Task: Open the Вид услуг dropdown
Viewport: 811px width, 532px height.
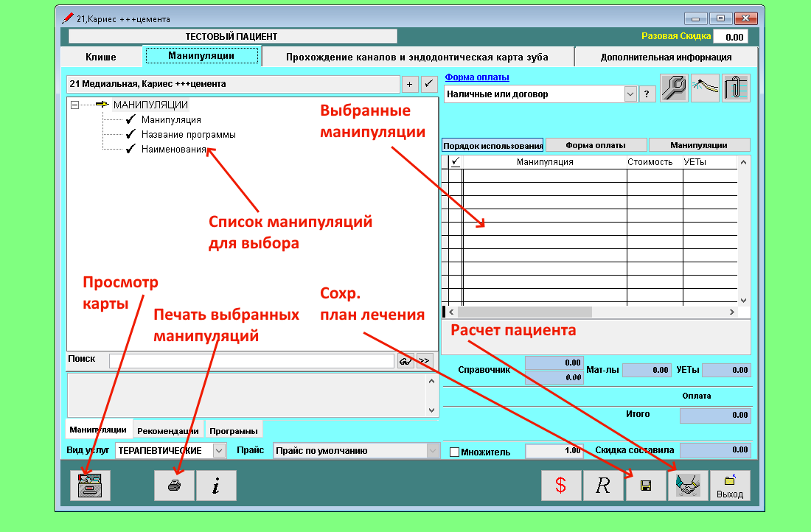Action: (x=219, y=450)
